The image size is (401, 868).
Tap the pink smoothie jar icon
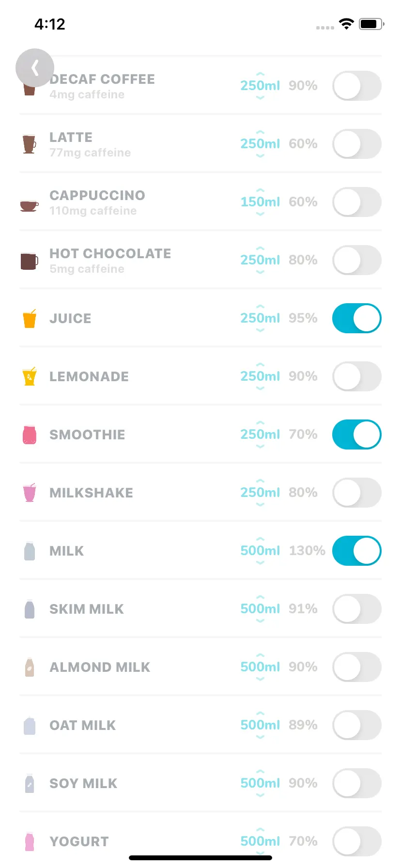[30, 434]
